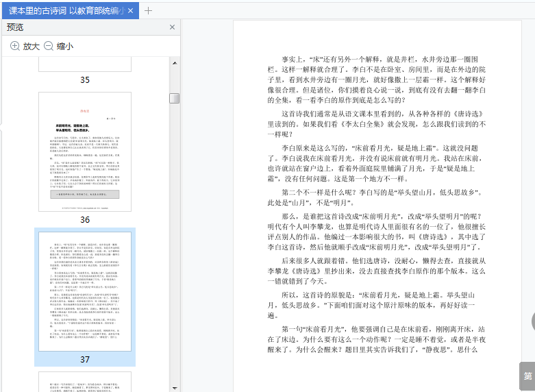Click paragraph starting 李白原来是这么写的
The height and width of the screenshot is (392, 535).
pyautogui.click(x=377, y=163)
